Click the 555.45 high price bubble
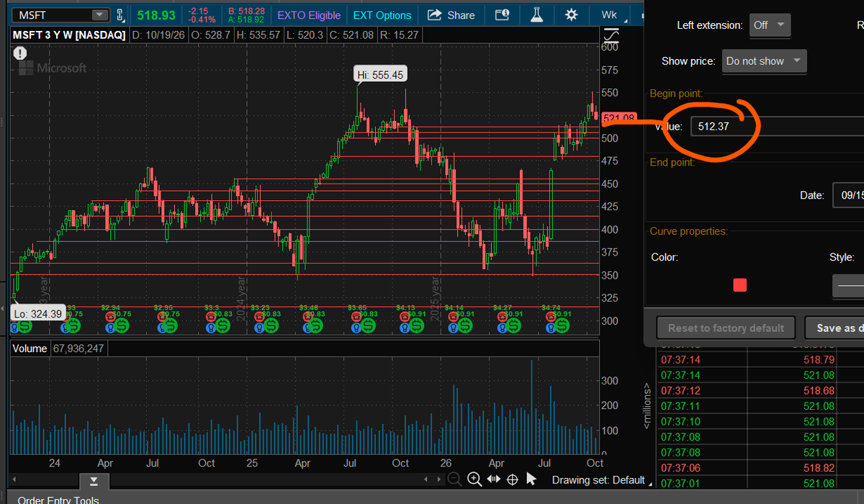The height and width of the screenshot is (504, 864). (x=380, y=74)
